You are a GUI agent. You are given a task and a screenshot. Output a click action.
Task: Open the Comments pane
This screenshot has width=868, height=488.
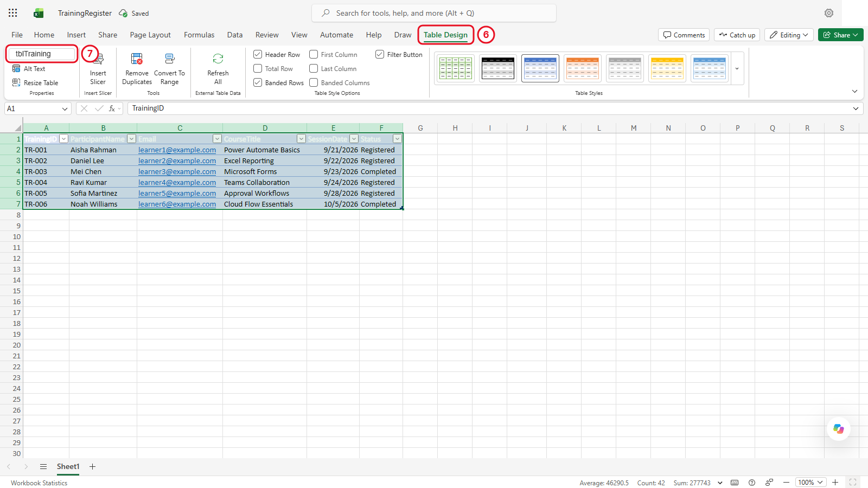point(684,35)
